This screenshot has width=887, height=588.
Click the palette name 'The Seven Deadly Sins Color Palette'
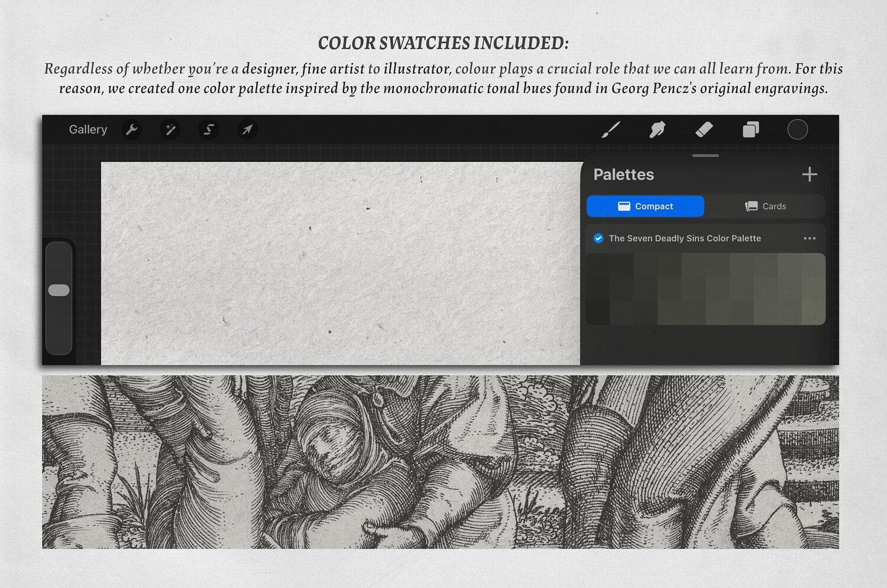[x=685, y=238]
